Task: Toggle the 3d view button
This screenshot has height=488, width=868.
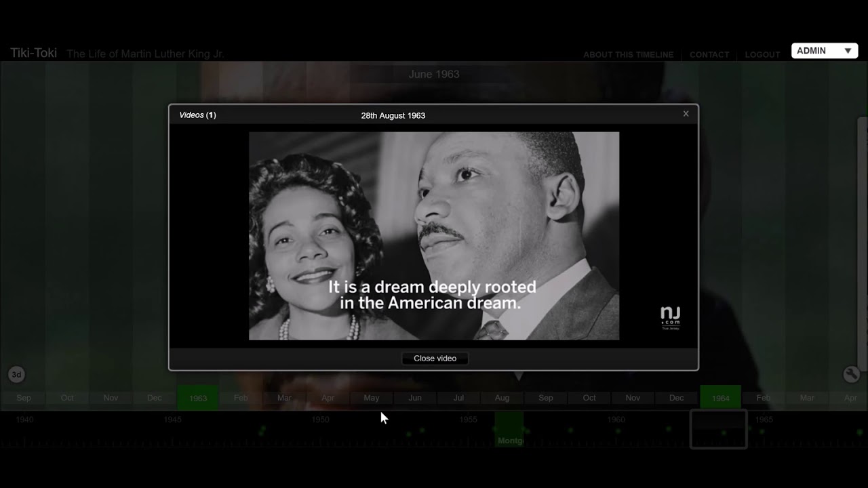Action: click(x=16, y=374)
